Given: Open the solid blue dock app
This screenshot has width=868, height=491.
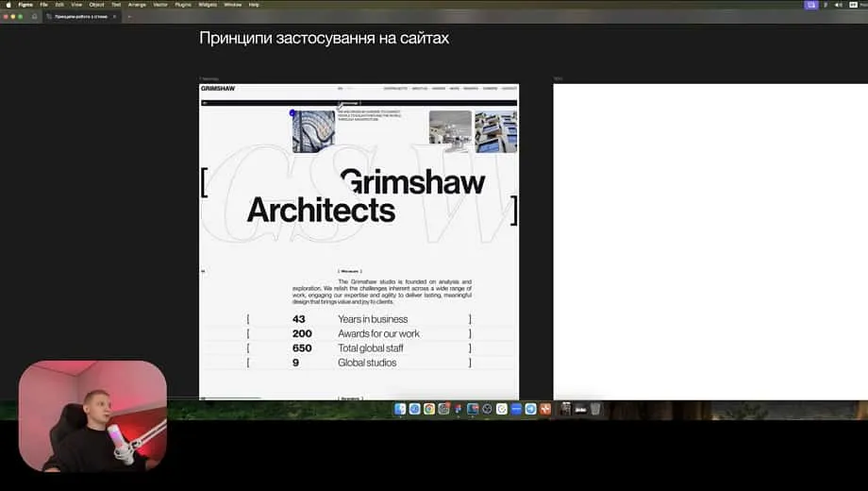Looking at the screenshot, I should coord(516,409).
